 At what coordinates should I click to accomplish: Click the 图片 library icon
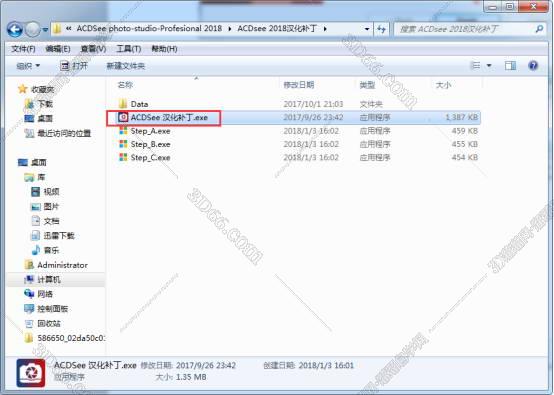tap(36, 206)
